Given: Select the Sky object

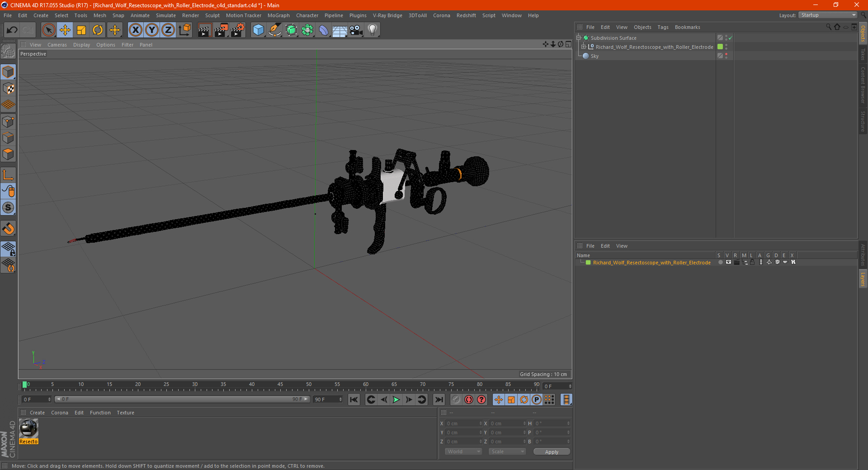Looking at the screenshot, I should pyautogui.click(x=594, y=56).
